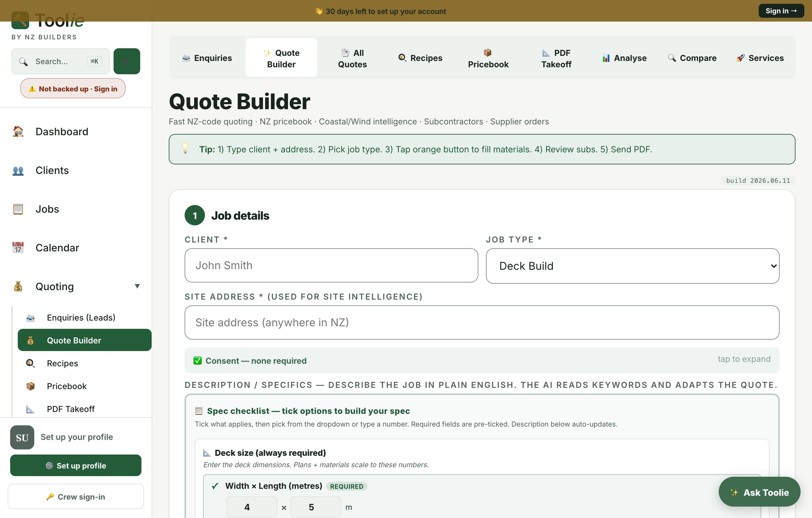
Task: Click the Toolie hammer logo
Action: click(x=20, y=21)
